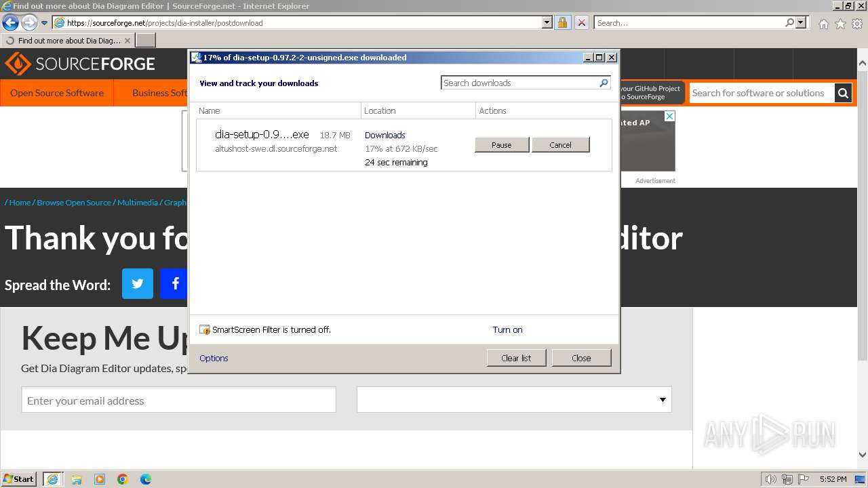The image size is (868, 488).
Task: Open the Business Software menu
Action: [x=159, y=93]
